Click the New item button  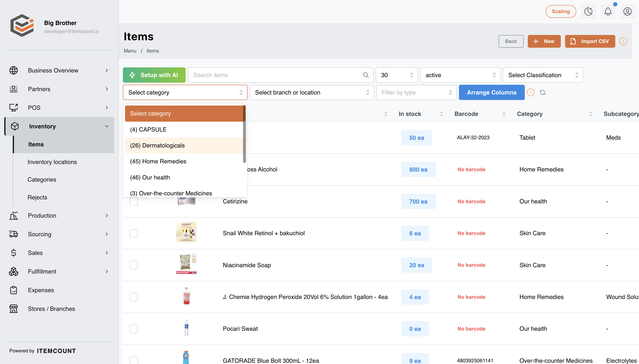click(544, 41)
